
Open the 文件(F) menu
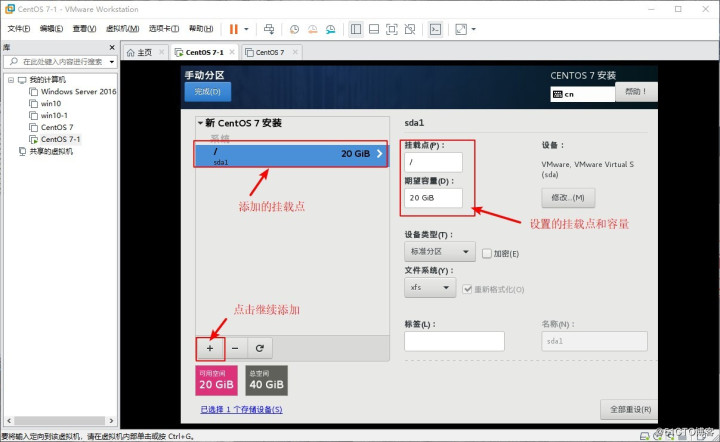point(18,28)
